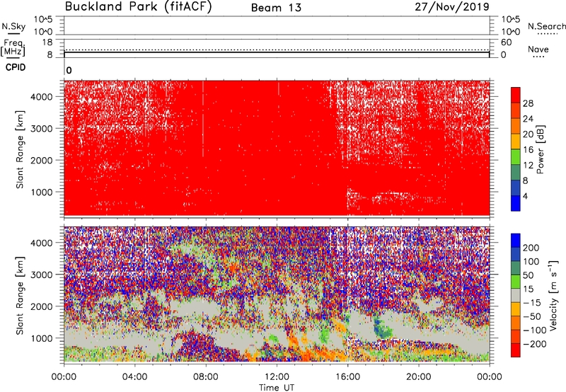
Task: Select the "20" label on Power colorbar
Action: 528,134
